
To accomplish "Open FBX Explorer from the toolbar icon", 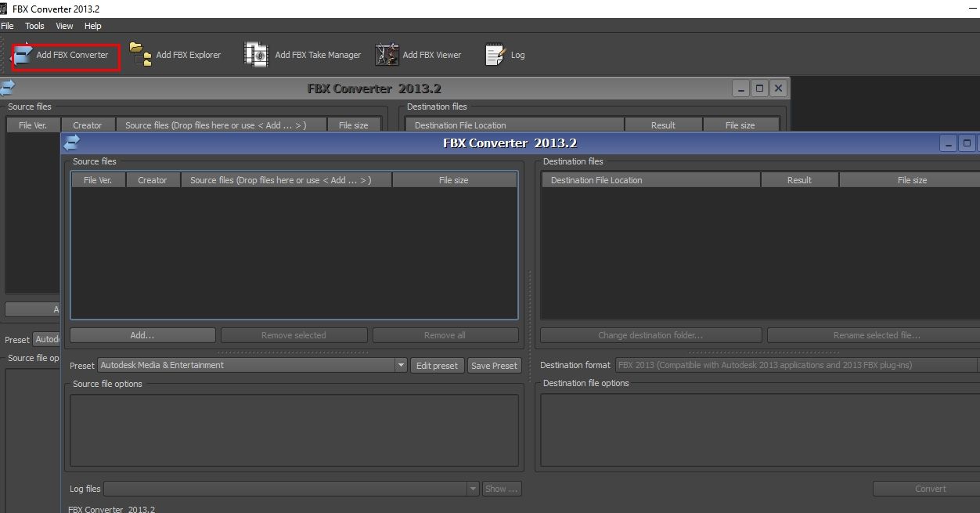I will pos(139,54).
